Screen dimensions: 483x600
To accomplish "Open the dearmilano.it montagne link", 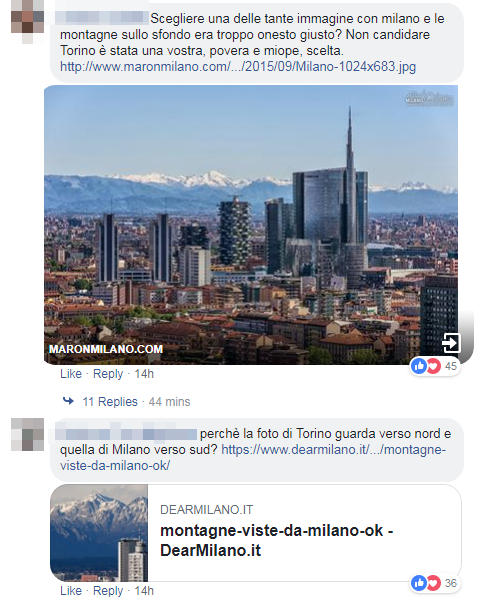I will coord(253,457).
